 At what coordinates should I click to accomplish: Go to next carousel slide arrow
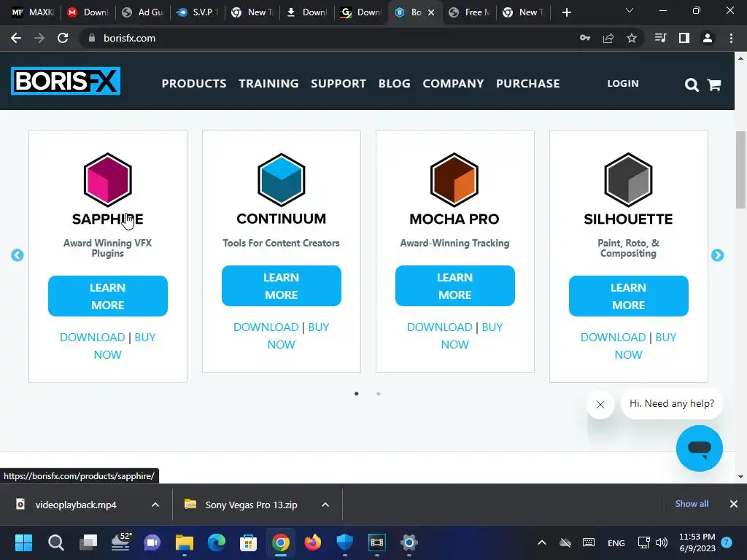tap(718, 255)
